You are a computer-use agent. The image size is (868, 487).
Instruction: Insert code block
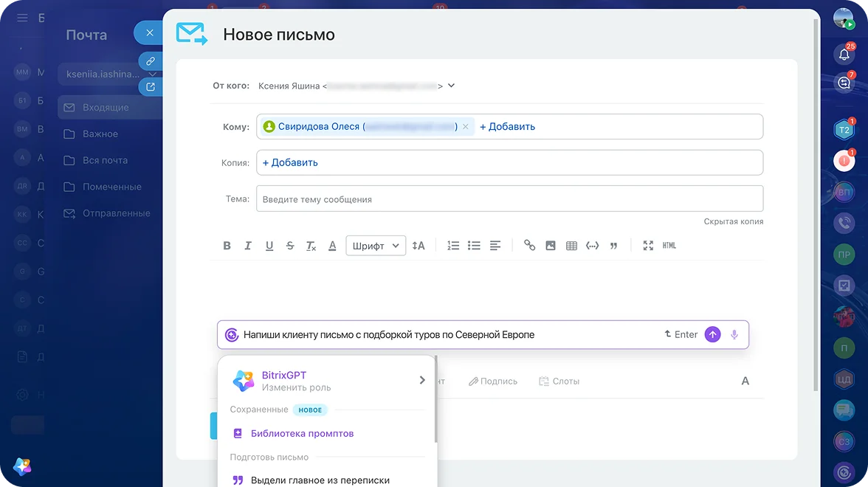592,246
